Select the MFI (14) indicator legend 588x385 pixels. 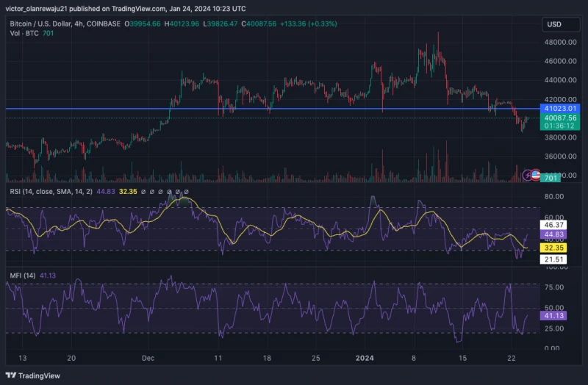pos(24,276)
